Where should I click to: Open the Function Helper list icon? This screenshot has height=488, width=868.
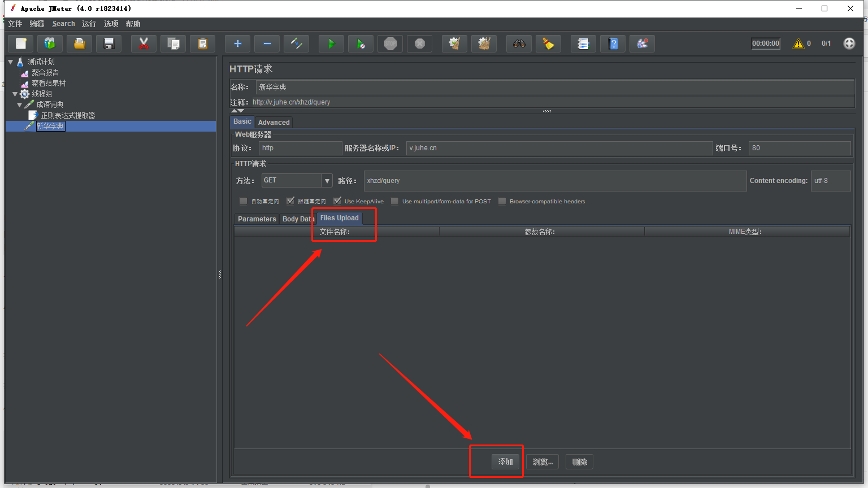pyautogui.click(x=583, y=43)
